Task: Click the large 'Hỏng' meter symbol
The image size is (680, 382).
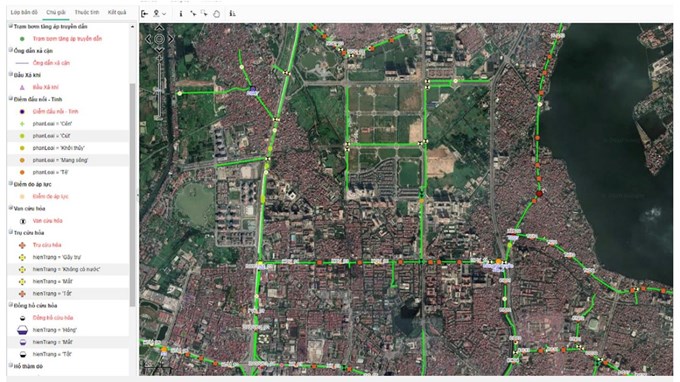Action: [22, 330]
